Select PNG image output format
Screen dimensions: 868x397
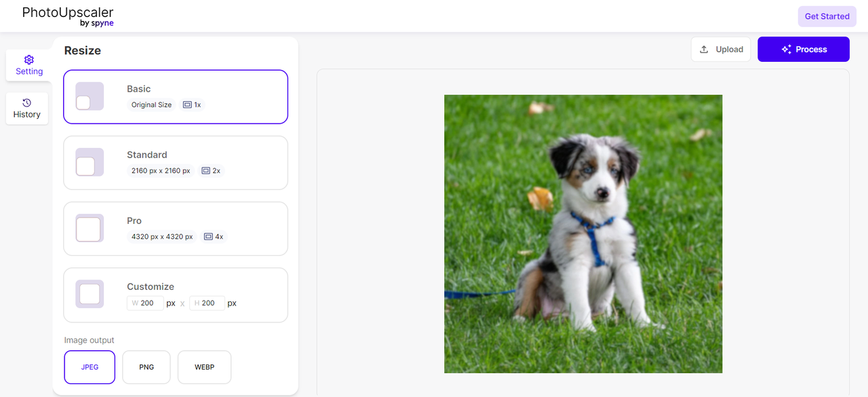click(146, 367)
